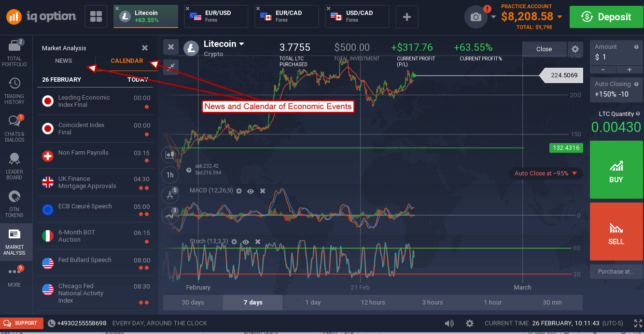Switch to the CALENDAR tab
This screenshot has height=334, width=644.
pyautogui.click(x=126, y=61)
